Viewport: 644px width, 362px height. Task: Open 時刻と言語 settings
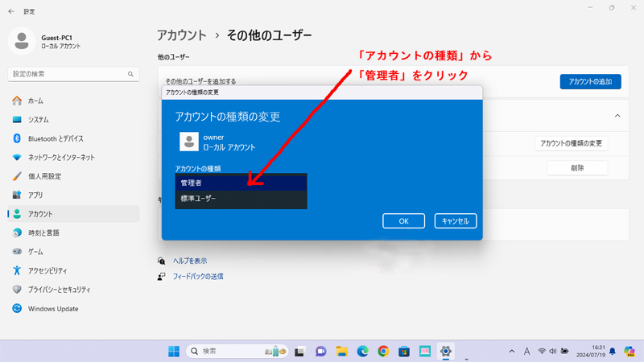click(x=43, y=233)
